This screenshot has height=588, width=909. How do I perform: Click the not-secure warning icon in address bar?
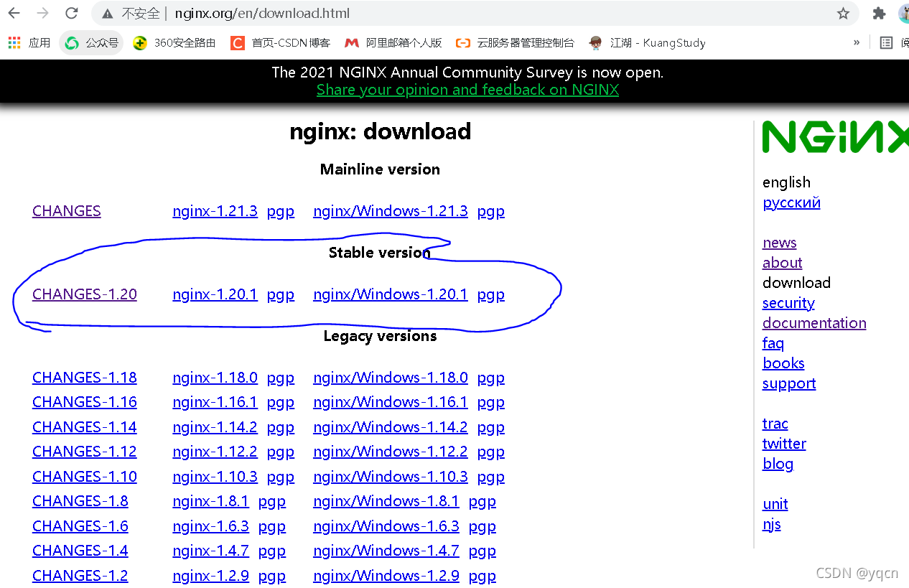pyautogui.click(x=108, y=14)
